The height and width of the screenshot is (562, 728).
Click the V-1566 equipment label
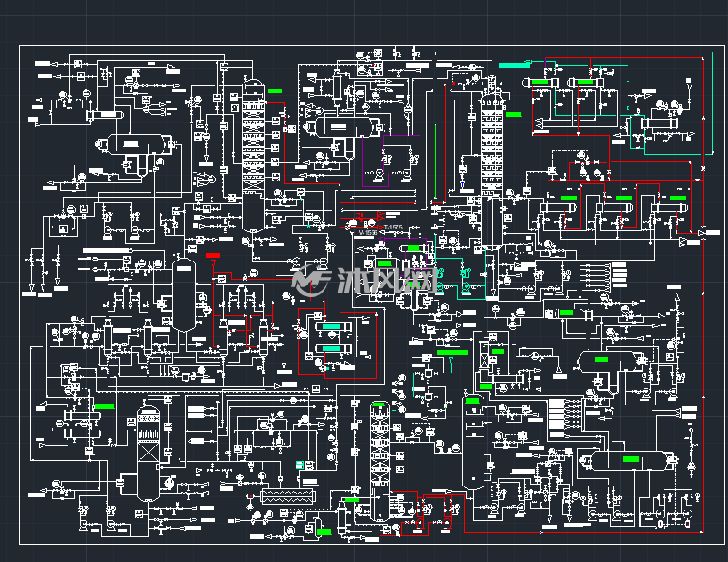368,233
